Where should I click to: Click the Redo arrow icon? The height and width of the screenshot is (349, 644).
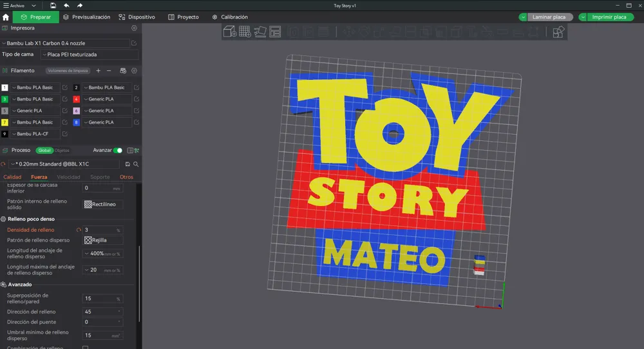coord(80,5)
